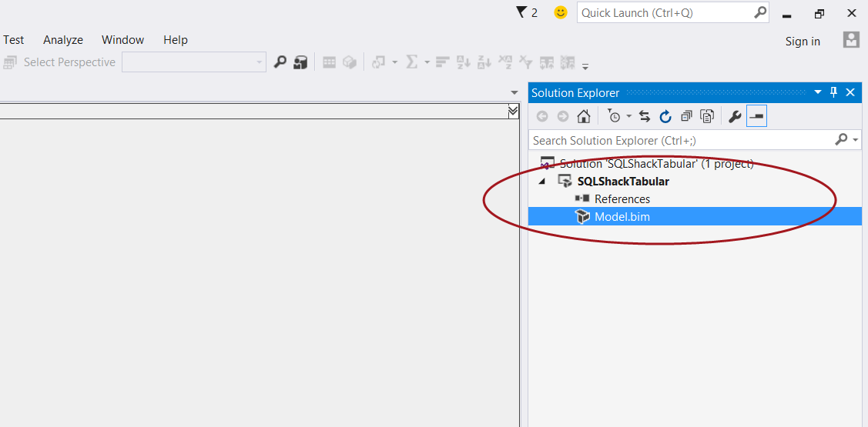
Task: Open the account avatar icon
Action: [x=851, y=39]
